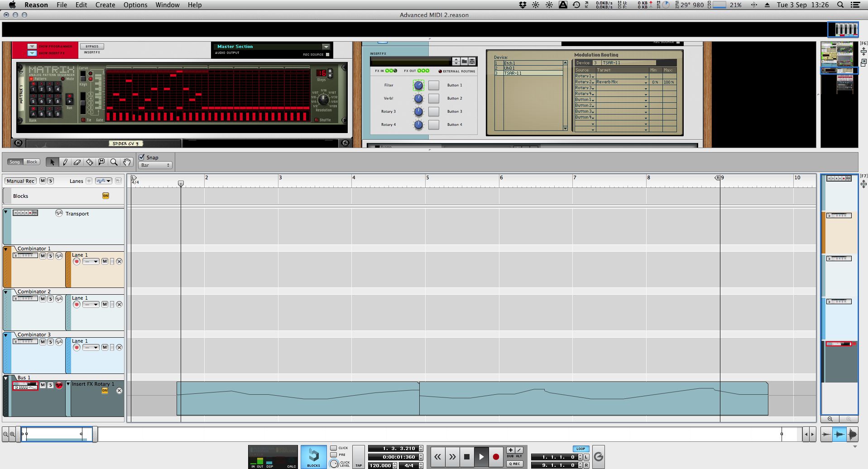Image resolution: width=868 pixels, height=469 pixels.
Task: Select the Selection arrow tool
Action: [x=52, y=162]
